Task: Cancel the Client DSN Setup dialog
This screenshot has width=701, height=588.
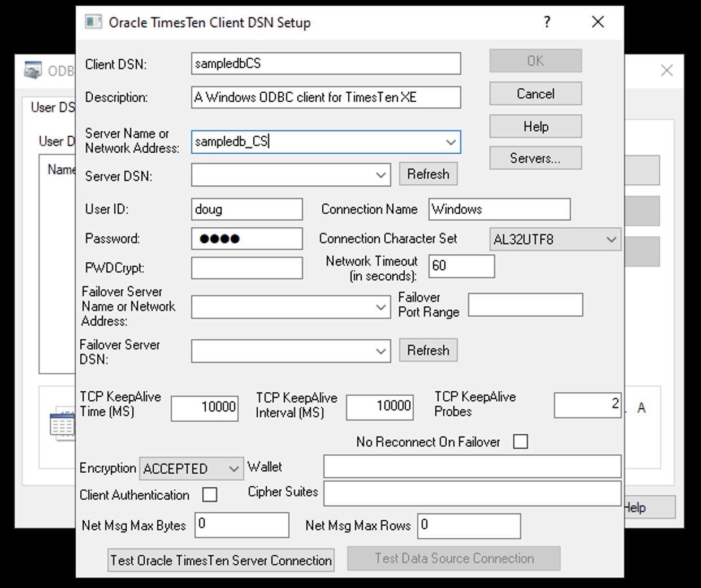Action: tap(535, 93)
